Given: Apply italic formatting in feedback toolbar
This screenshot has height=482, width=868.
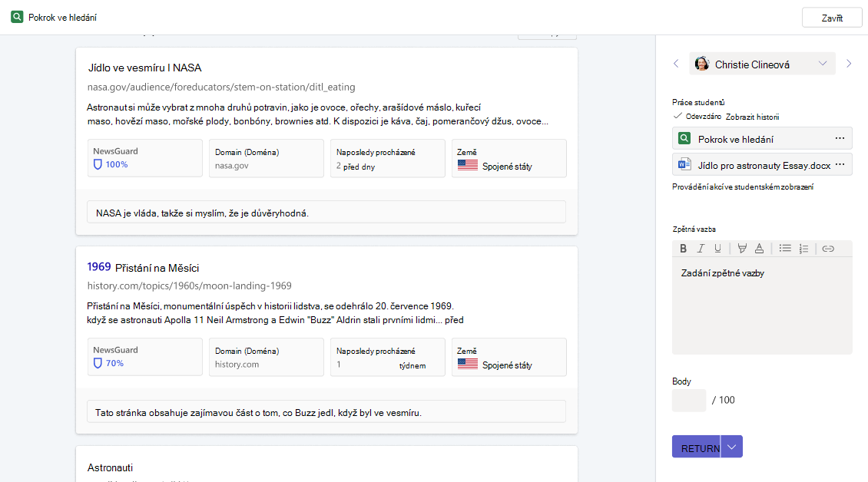Looking at the screenshot, I should pos(701,249).
